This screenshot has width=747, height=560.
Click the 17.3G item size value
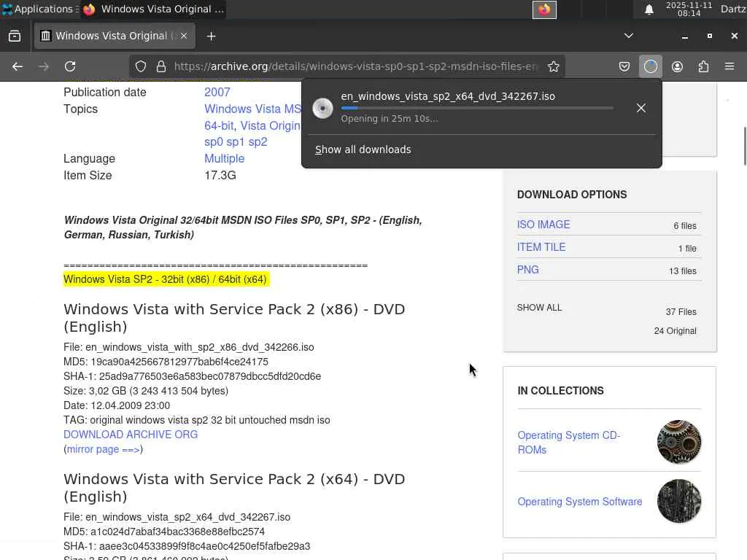220,175
